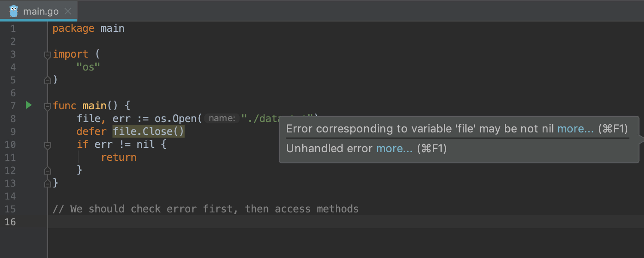Click the fold end marker at if block's closing brace
Image resolution: width=644 pixels, height=258 pixels.
pos(48,170)
